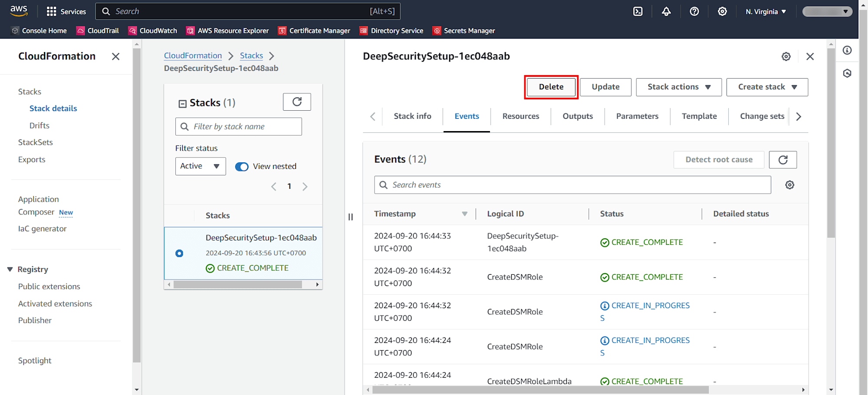Open Stack details in sidebar

pyautogui.click(x=53, y=109)
